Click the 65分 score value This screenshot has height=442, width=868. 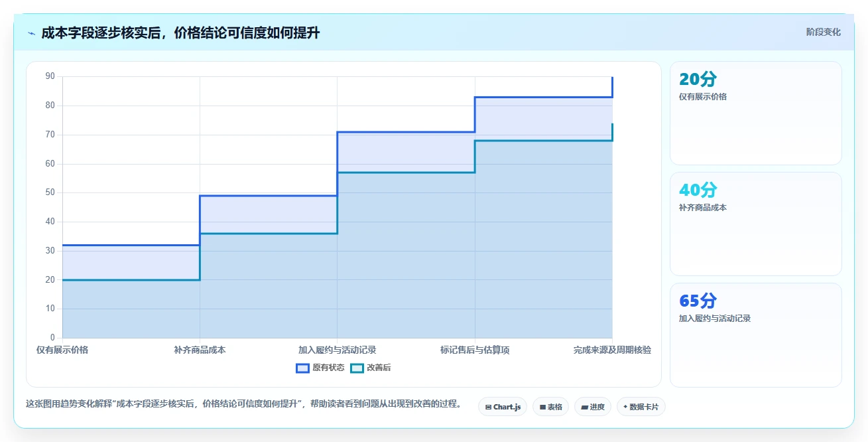click(x=698, y=301)
